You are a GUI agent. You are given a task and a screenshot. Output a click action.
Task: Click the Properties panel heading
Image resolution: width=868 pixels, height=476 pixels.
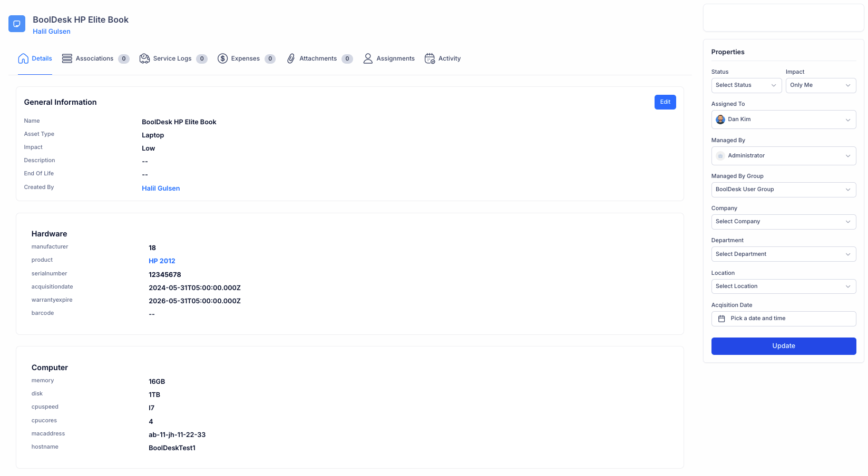pyautogui.click(x=728, y=52)
